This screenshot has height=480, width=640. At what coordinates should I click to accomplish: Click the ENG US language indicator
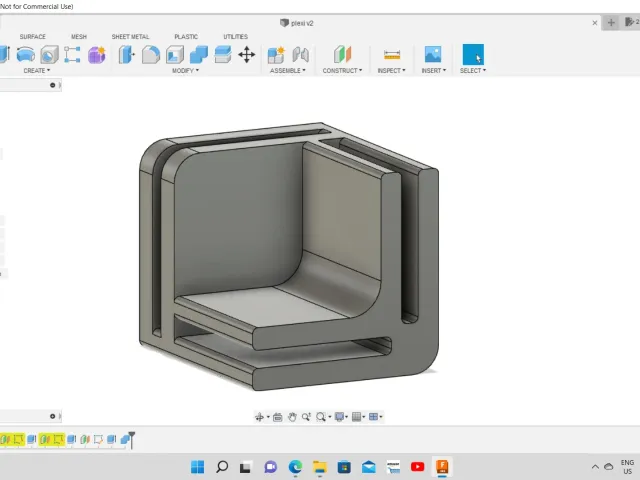[627, 467]
